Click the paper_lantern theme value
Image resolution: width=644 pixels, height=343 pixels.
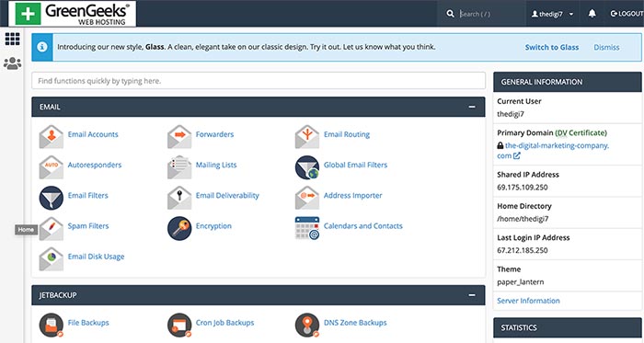coord(520,282)
